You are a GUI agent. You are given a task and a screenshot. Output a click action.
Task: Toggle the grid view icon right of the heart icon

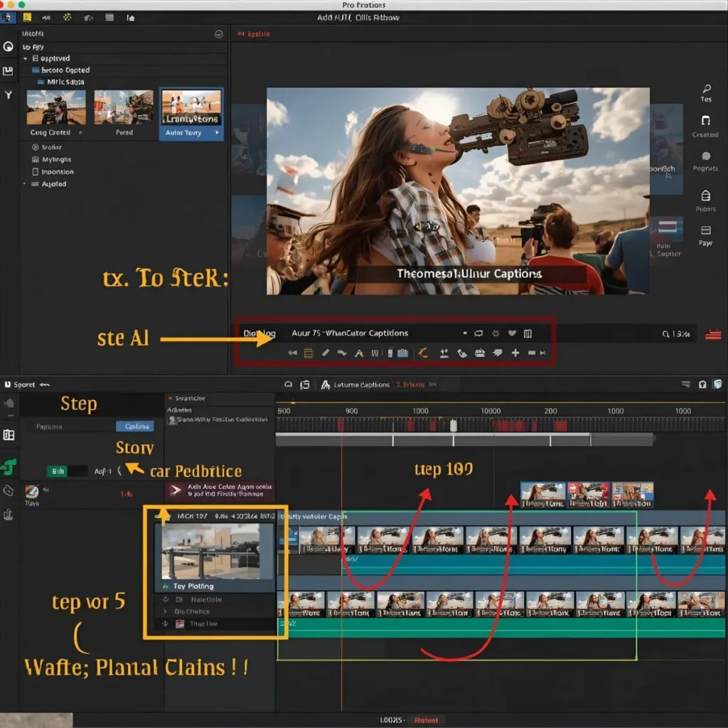click(528, 333)
